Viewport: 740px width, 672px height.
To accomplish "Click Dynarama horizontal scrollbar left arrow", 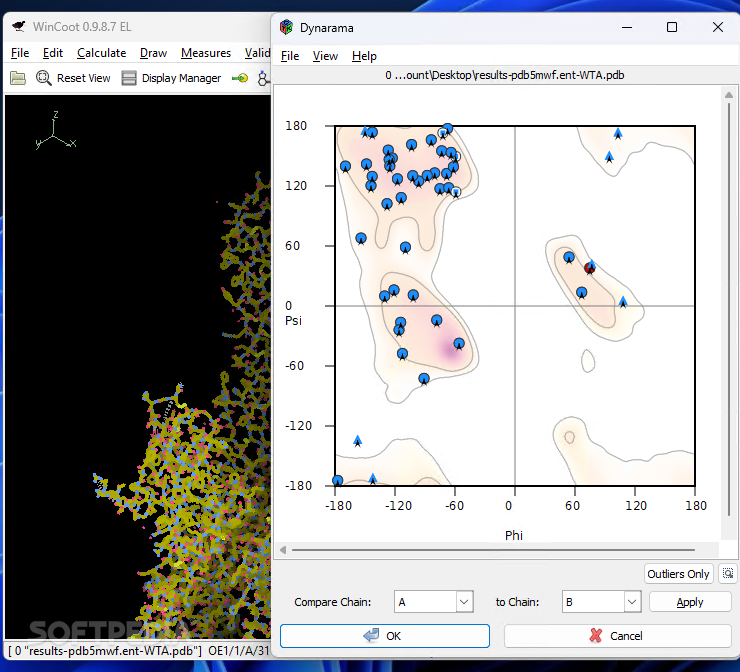I will pyautogui.click(x=283, y=550).
